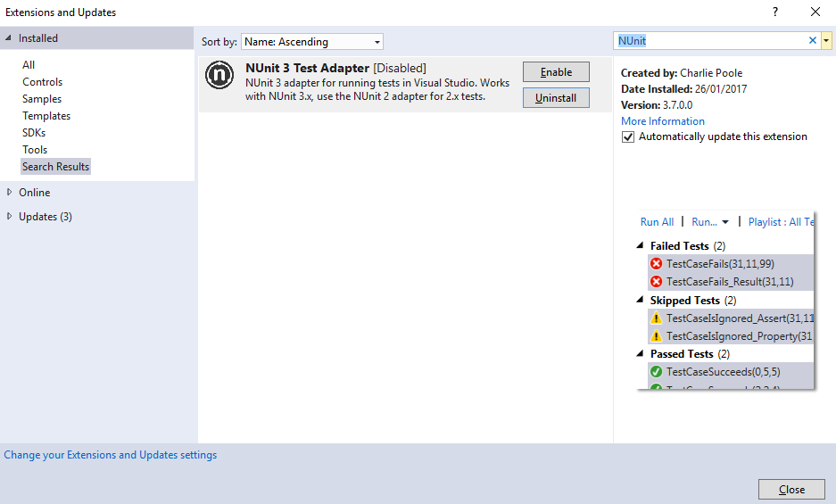
Task: Open the Sort by Name: Ascending dropdown
Action: tap(312, 42)
